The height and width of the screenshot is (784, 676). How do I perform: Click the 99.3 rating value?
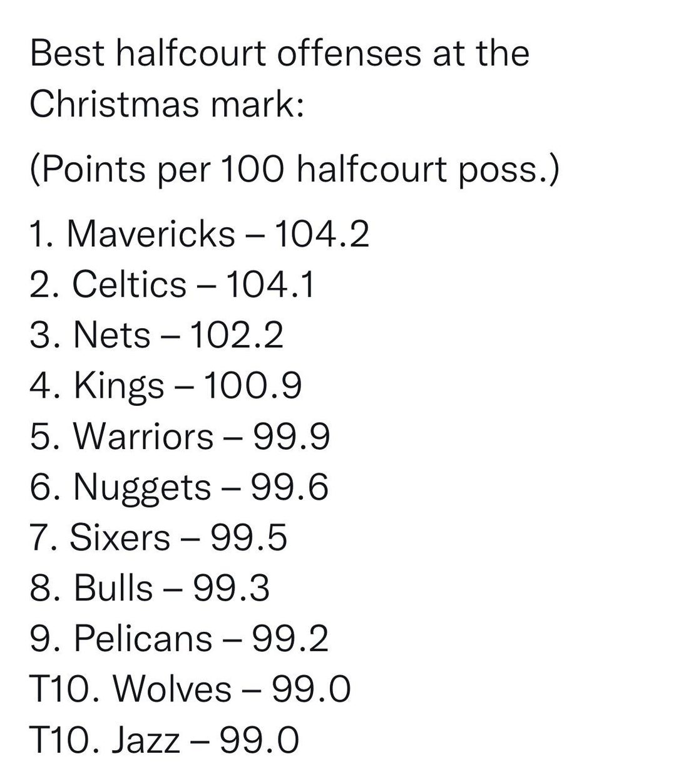click(232, 589)
